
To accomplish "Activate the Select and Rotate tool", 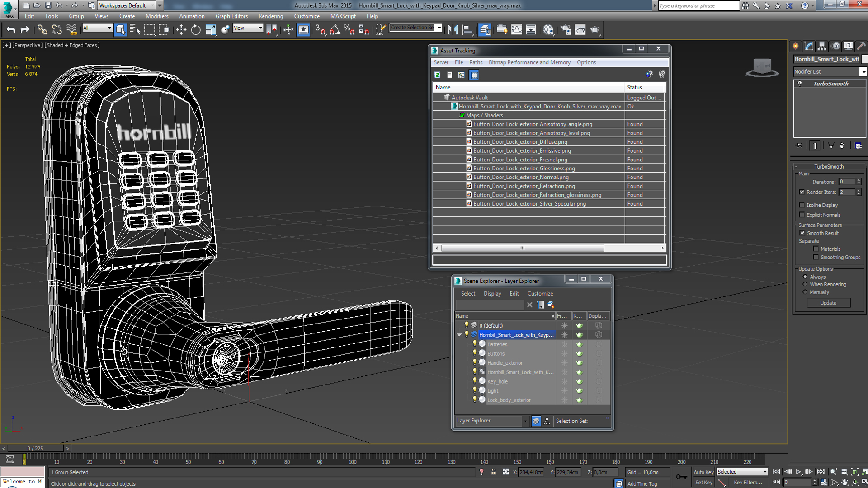I will click(196, 30).
